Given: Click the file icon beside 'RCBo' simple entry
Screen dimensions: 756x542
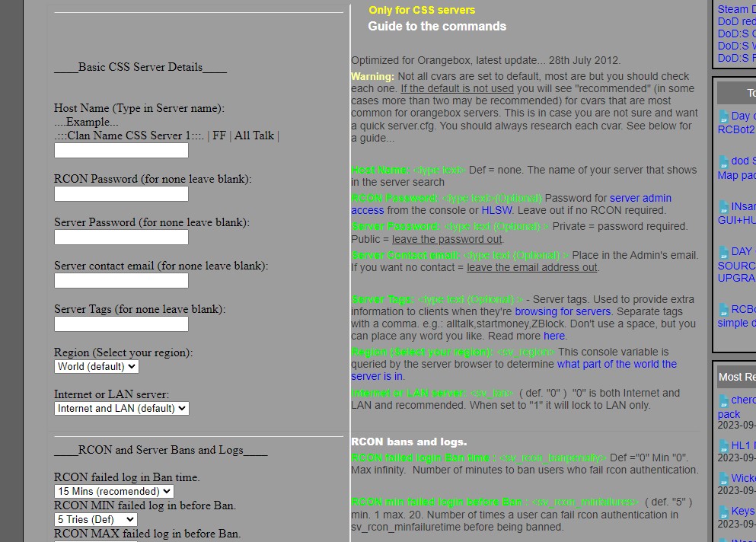Looking at the screenshot, I should tap(723, 310).
